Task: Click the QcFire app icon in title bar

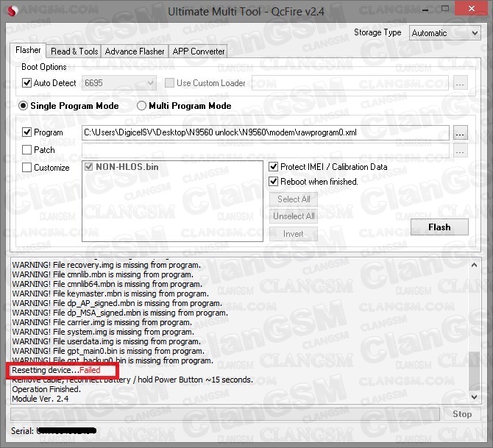Action: pos(13,11)
